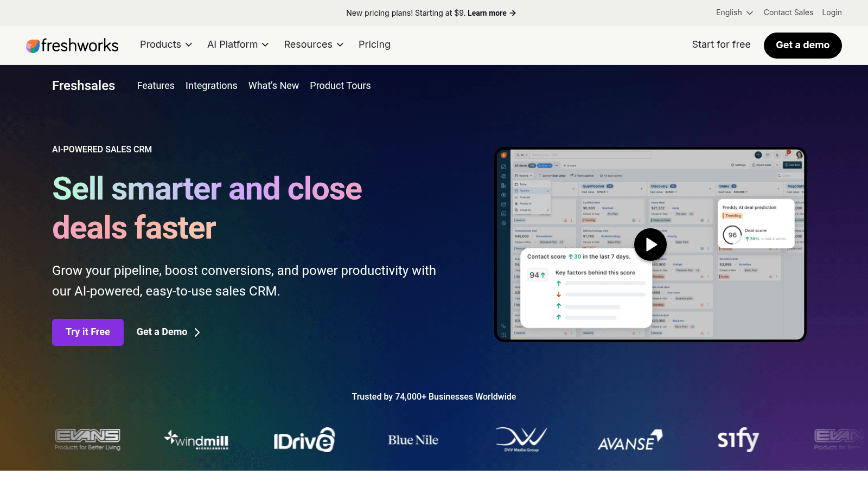
Task: Open the Product Tours tab
Action: pos(340,86)
